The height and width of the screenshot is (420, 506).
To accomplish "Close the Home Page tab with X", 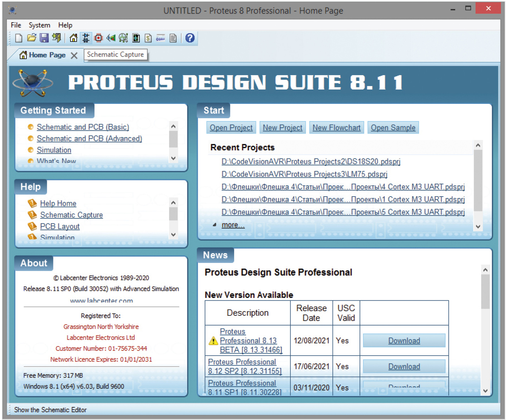I will point(74,55).
